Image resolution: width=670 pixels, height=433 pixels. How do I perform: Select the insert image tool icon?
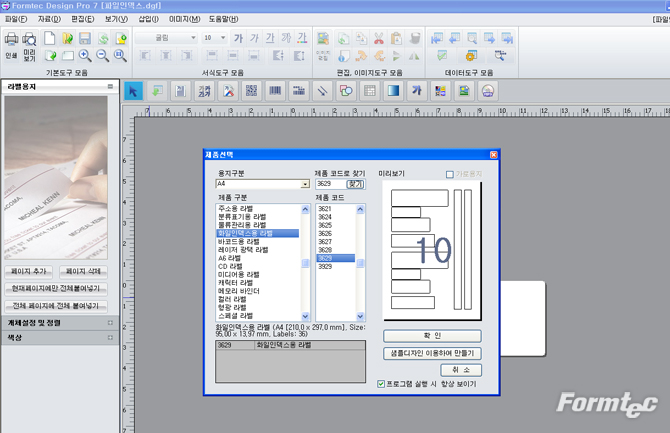464,91
